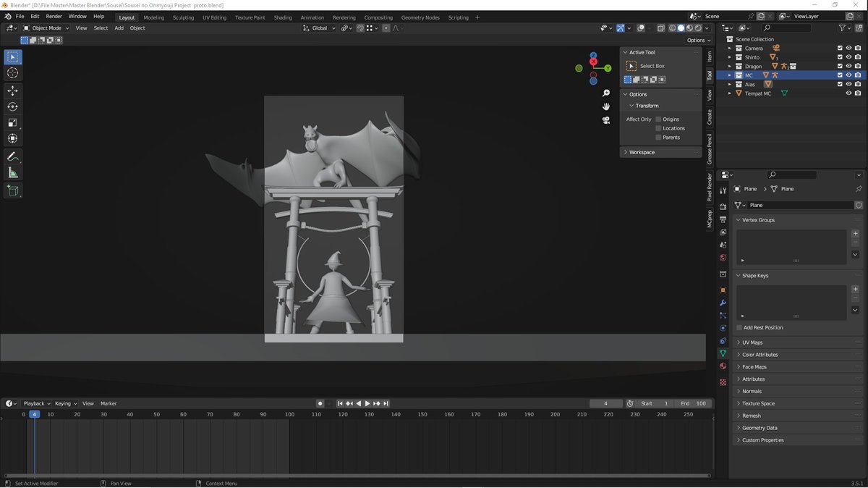Image resolution: width=868 pixels, height=488 pixels.
Task: Play the animation forward
Action: (367, 403)
